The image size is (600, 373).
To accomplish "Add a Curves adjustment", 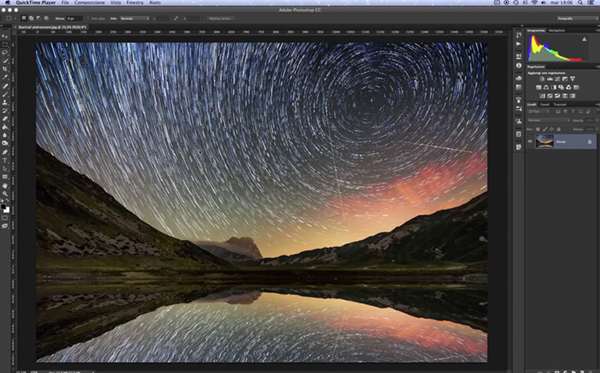I will [558, 79].
